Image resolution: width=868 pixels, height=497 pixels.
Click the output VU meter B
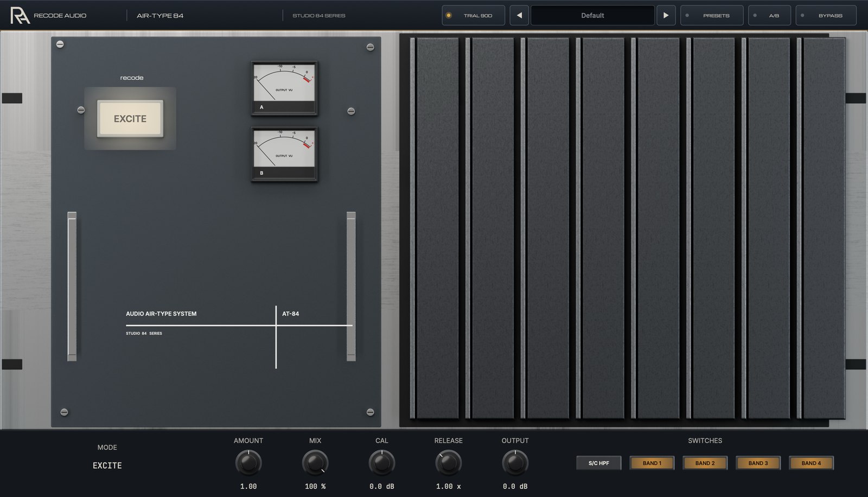284,154
